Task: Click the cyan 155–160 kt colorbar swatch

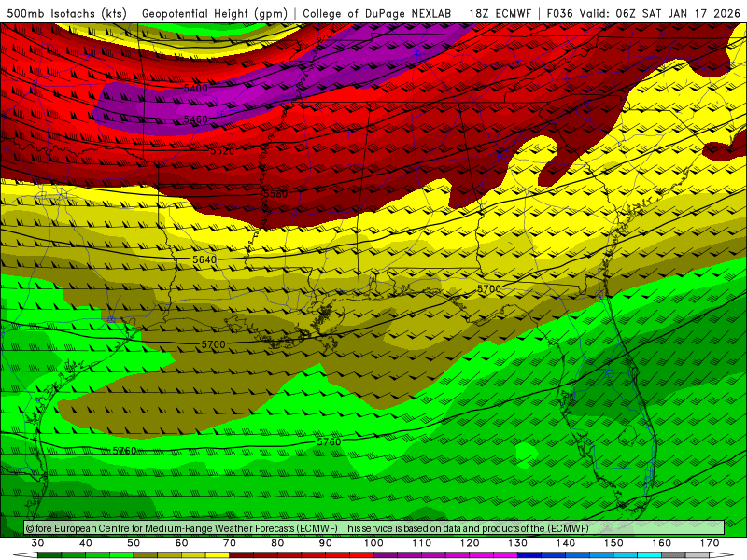Action: pyautogui.click(x=649, y=555)
